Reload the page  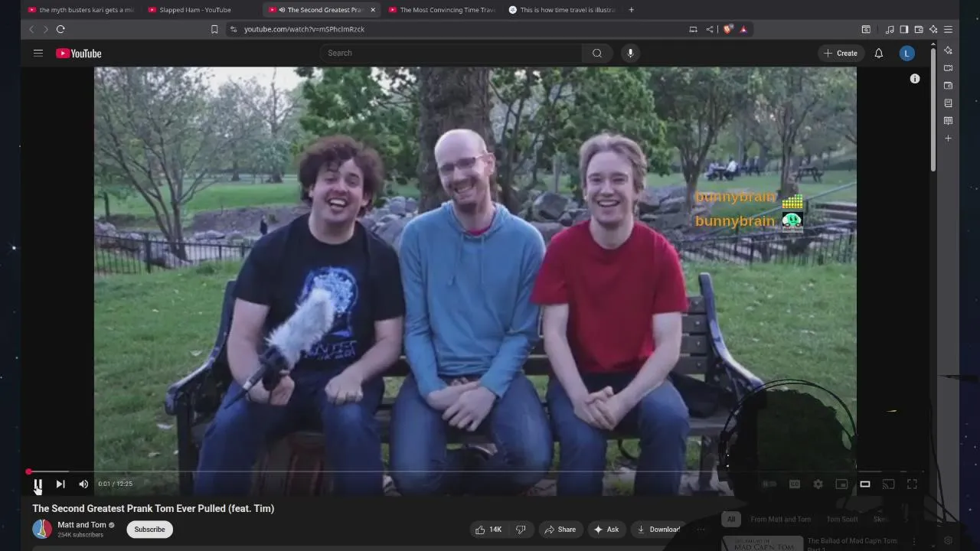(60, 29)
